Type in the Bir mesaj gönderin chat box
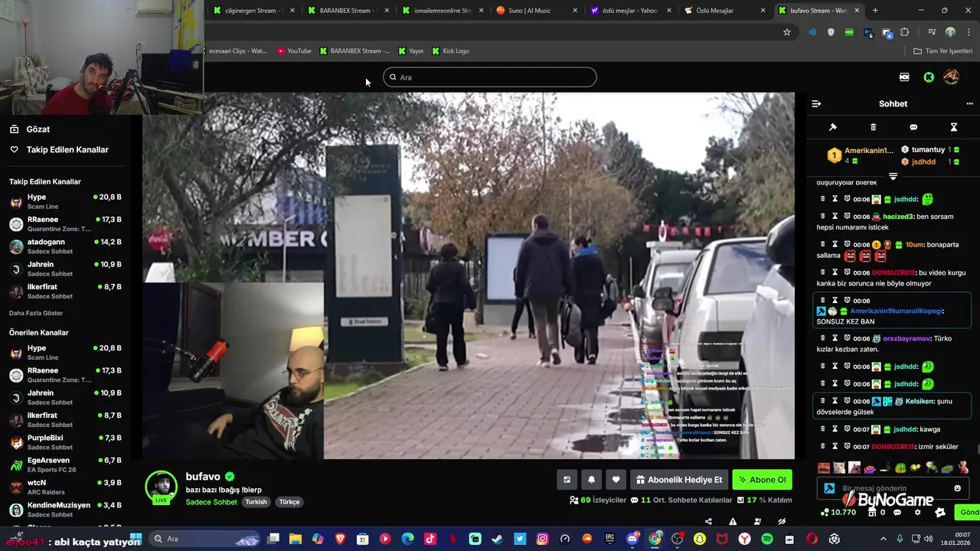 pos(894,488)
